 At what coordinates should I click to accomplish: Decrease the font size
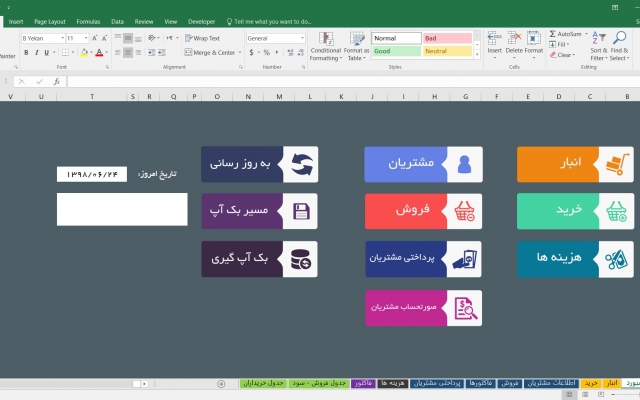[104, 38]
